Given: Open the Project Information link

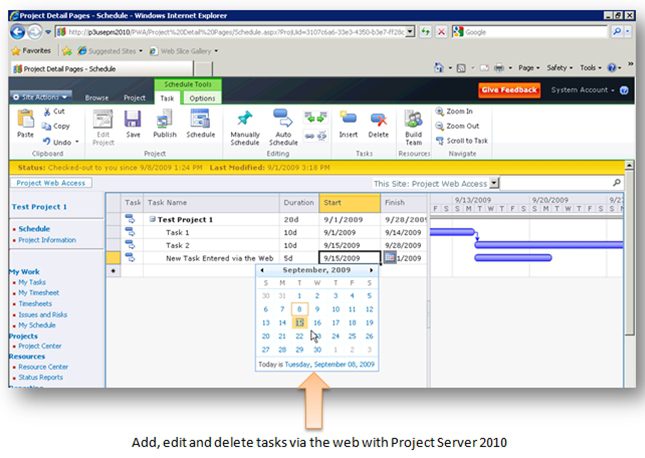Looking at the screenshot, I should (x=47, y=240).
